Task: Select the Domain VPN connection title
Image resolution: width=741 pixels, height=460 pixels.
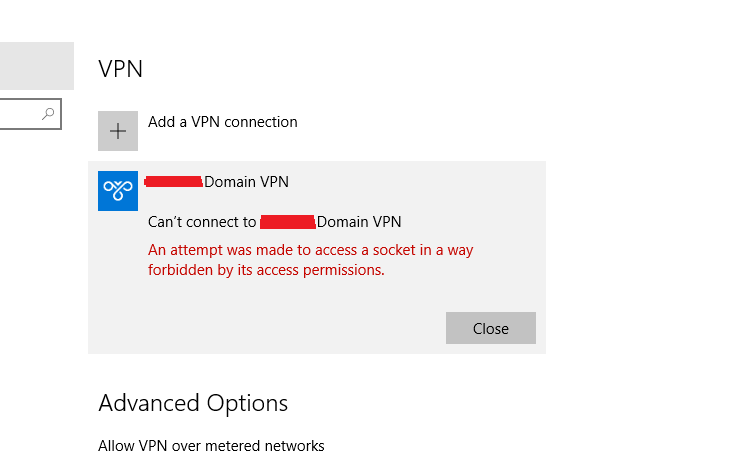Action: [x=216, y=182]
